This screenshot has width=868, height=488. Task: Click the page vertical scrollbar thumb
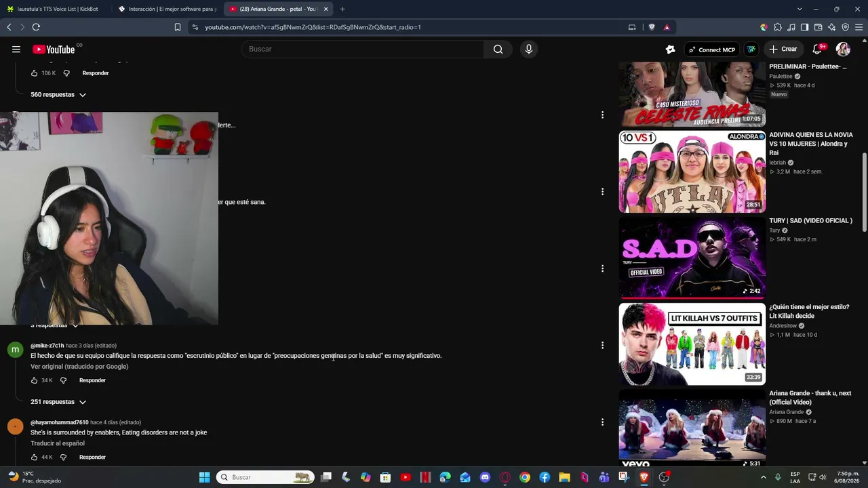point(864,193)
